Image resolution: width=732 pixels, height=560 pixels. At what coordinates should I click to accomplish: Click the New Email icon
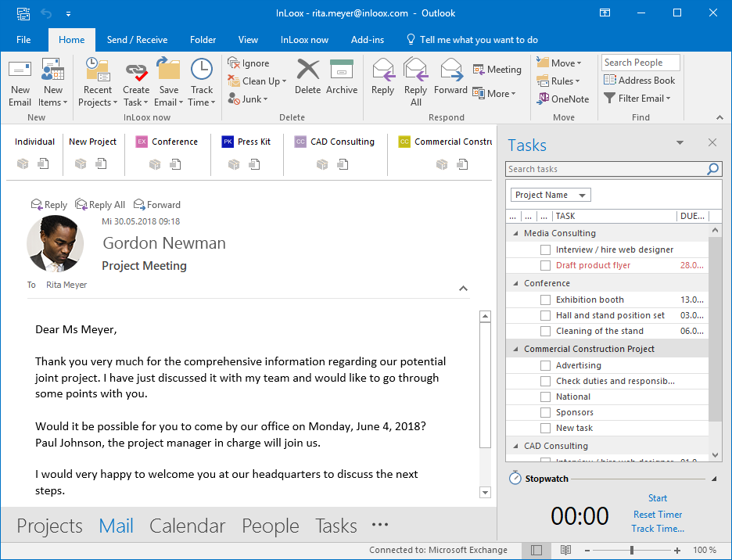coord(20,70)
